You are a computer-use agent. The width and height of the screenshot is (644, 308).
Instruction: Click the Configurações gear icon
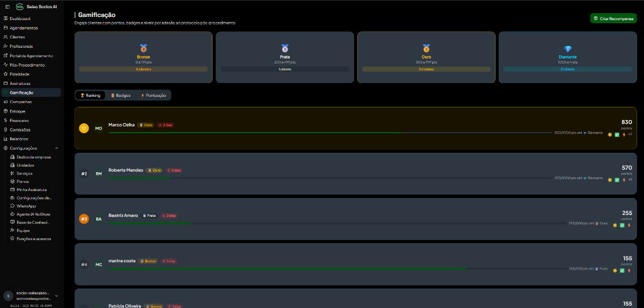5,148
